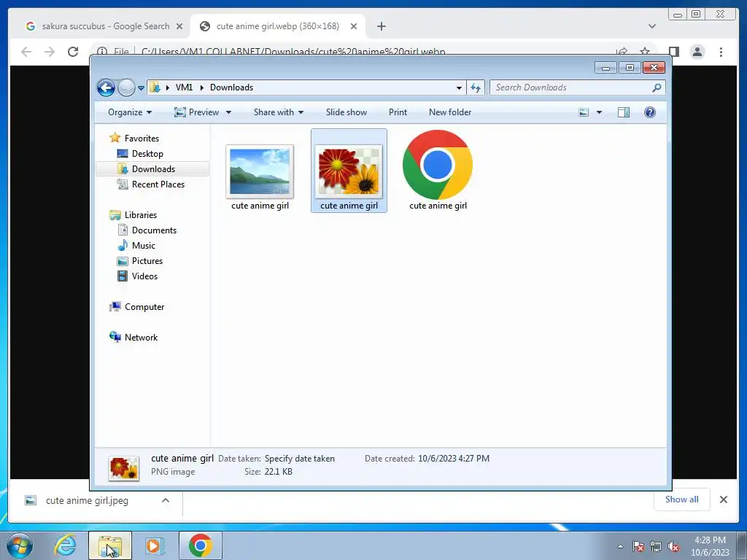Select Network in the navigation pane
Image resolution: width=747 pixels, height=560 pixels.
(134, 337)
